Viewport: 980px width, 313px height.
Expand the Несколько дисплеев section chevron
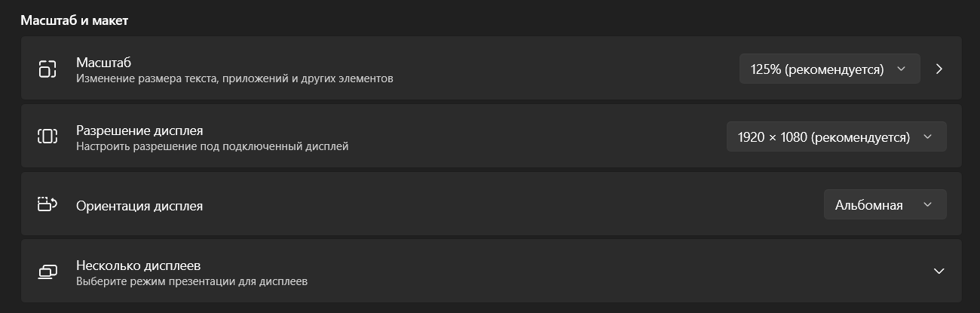[x=939, y=272]
